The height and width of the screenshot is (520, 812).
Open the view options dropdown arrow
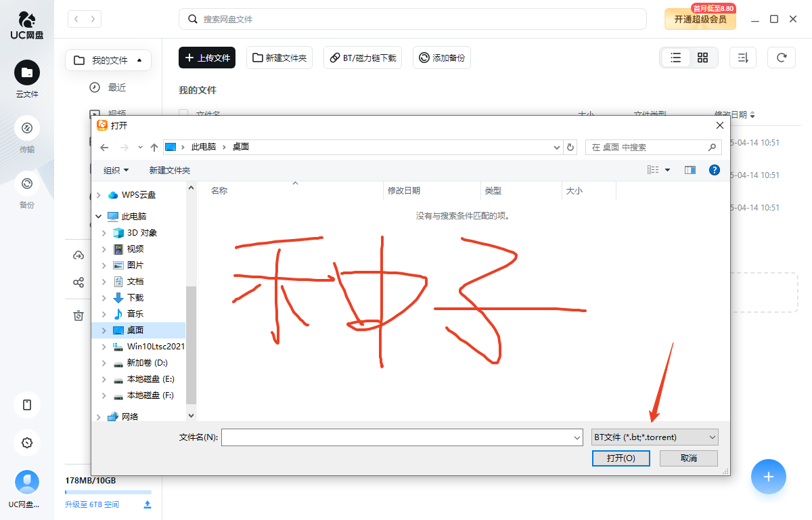(x=667, y=170)
